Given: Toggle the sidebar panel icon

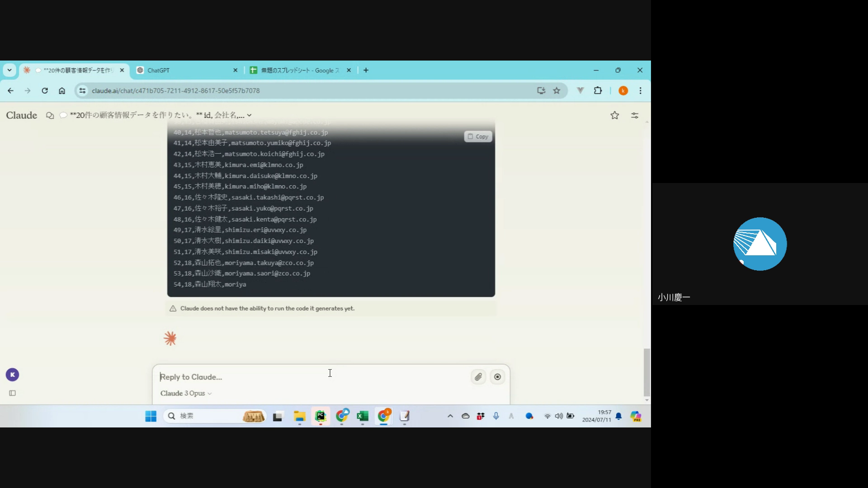Looking at the screenshot, I should [x=13, y=393].
